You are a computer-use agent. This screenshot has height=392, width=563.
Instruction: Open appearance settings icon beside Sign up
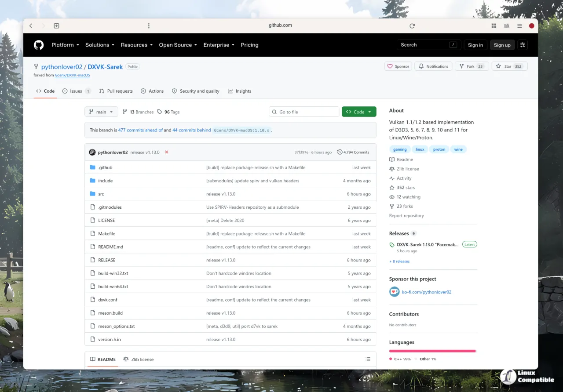[523, 45]
